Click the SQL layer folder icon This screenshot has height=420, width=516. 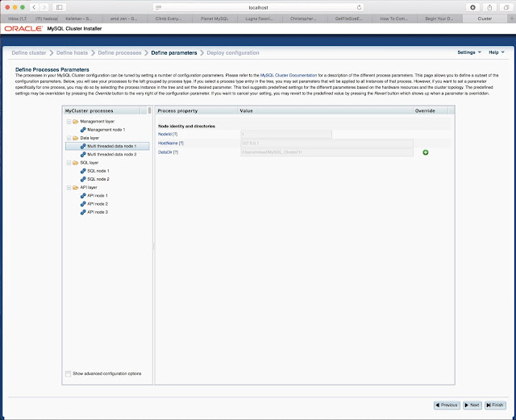75,163
